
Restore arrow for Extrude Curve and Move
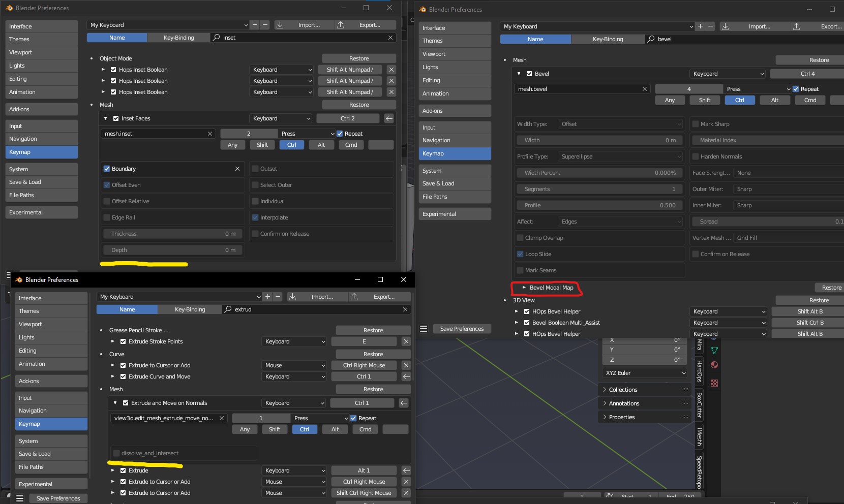click(x=406, y=376)
